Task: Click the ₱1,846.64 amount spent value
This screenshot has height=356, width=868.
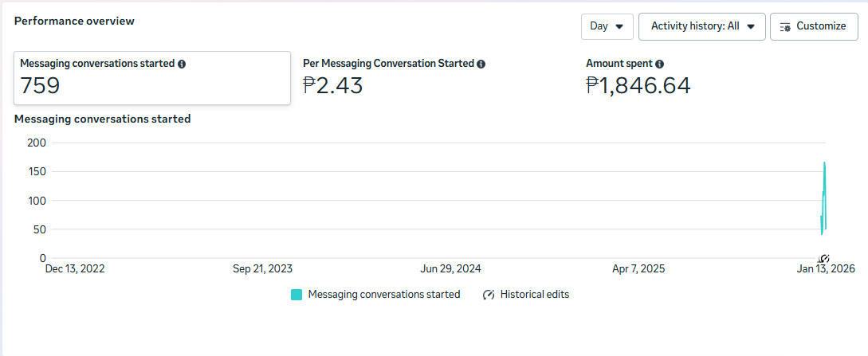Action: point(638,85)
